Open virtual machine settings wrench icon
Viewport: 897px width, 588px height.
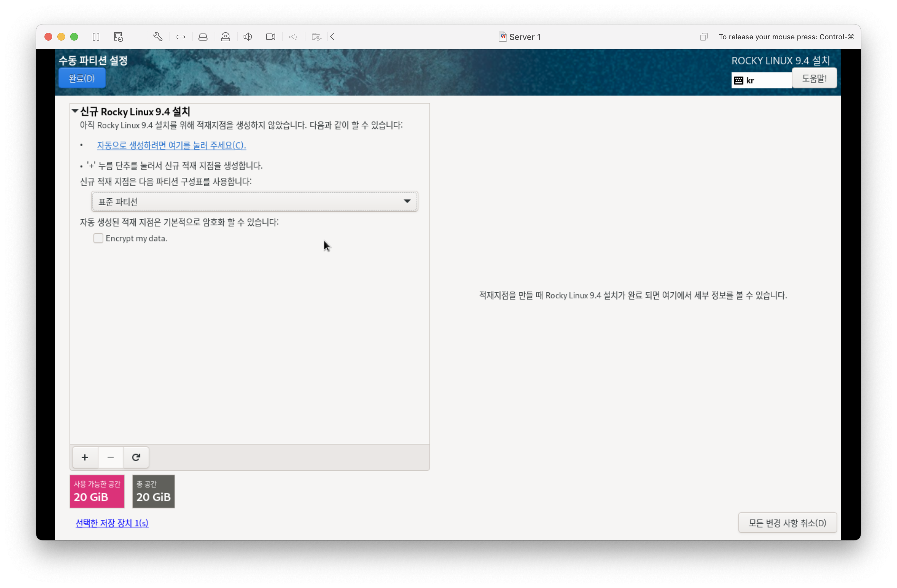click(x=158, y=36)
